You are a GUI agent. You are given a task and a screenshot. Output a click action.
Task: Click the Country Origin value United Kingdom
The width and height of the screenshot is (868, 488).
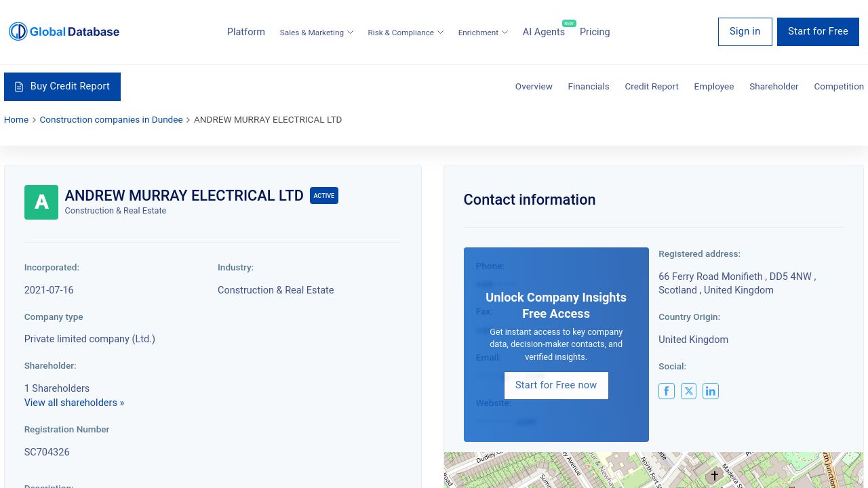pos(693,340)
